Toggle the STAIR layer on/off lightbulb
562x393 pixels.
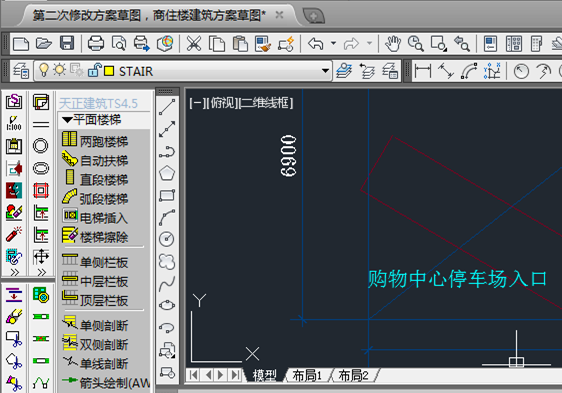pyautogui.click(x=44, y=70)
